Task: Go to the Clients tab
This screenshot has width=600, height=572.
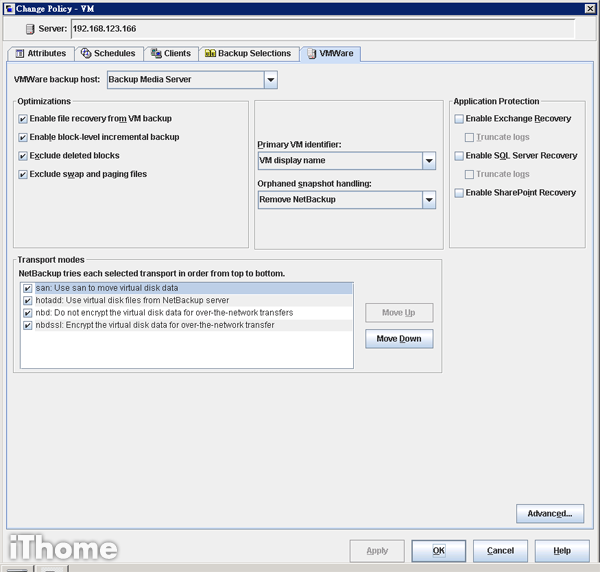Action: click(171, 54)
